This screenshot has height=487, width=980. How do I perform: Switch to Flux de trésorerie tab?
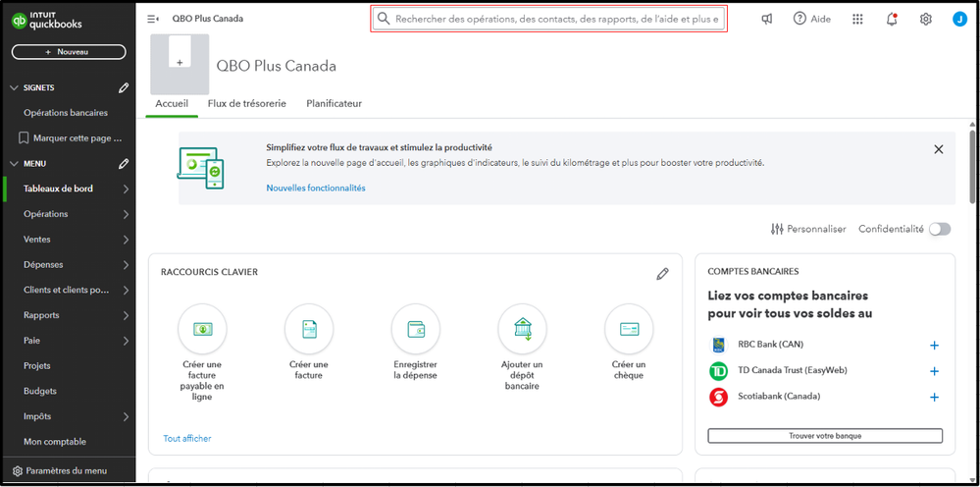pos(247,104)
